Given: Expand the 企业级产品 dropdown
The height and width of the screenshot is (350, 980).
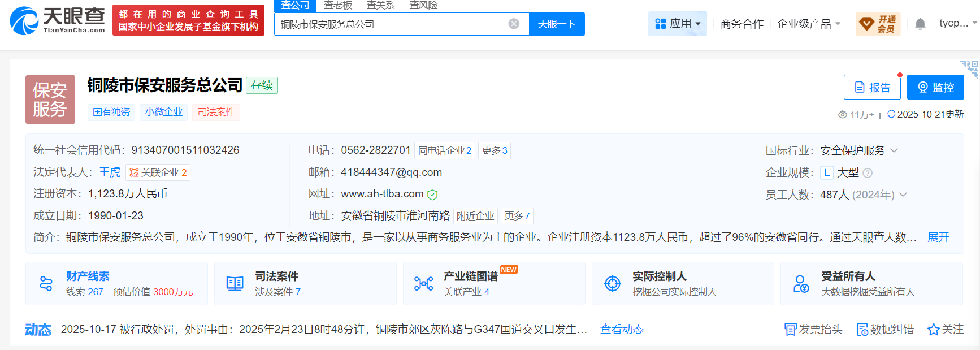Looking at the screenshot, I should 809,24.
